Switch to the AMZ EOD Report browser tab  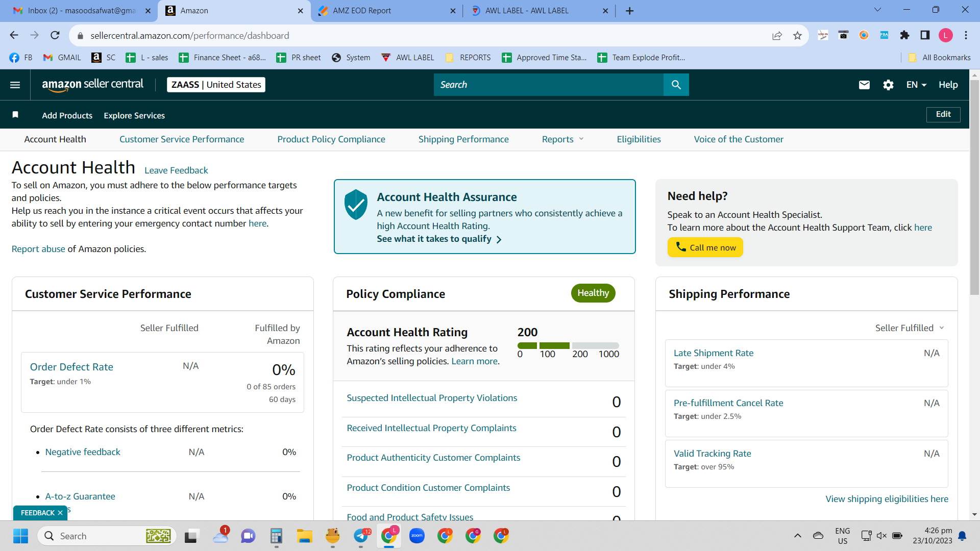point(387,11)
